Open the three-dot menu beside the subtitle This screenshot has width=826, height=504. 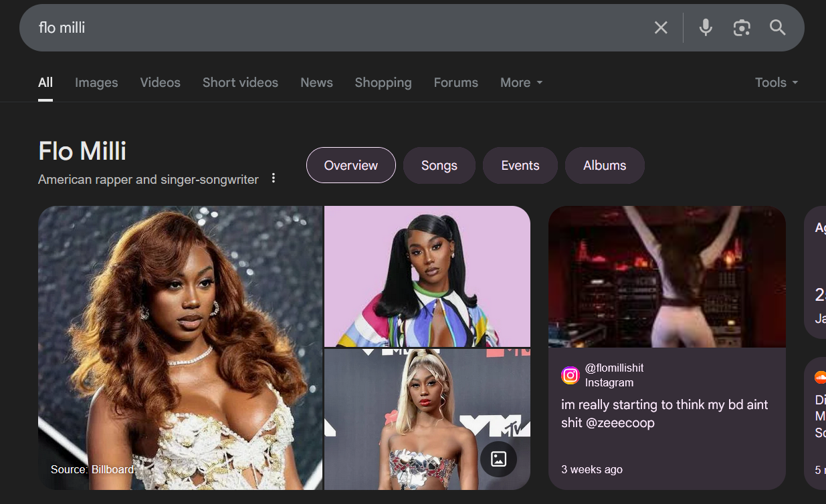click(273, 178)
